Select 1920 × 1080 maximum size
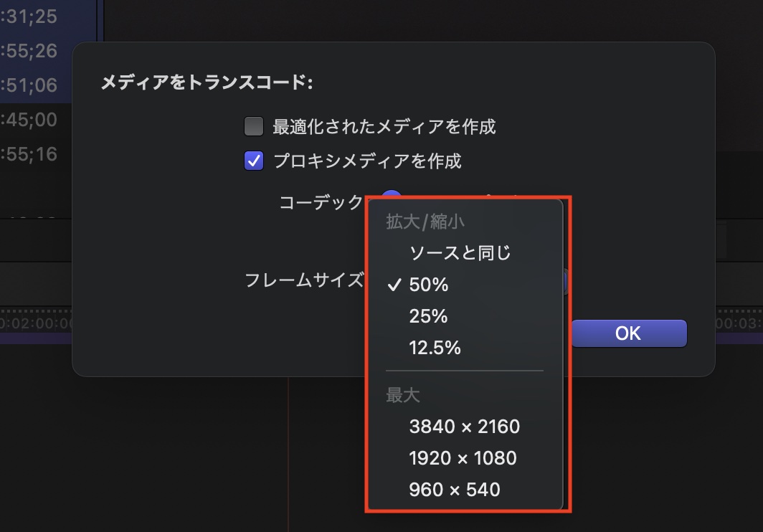 pos(463,458)
